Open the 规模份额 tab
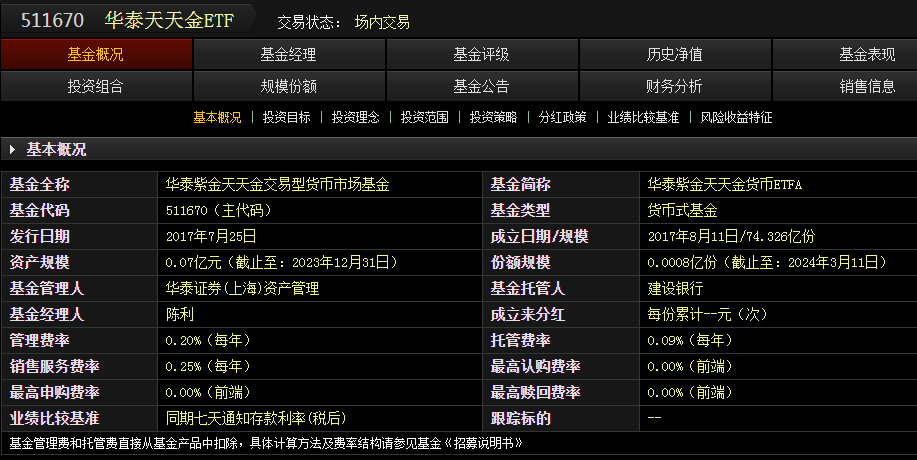 tap(289, 86)
